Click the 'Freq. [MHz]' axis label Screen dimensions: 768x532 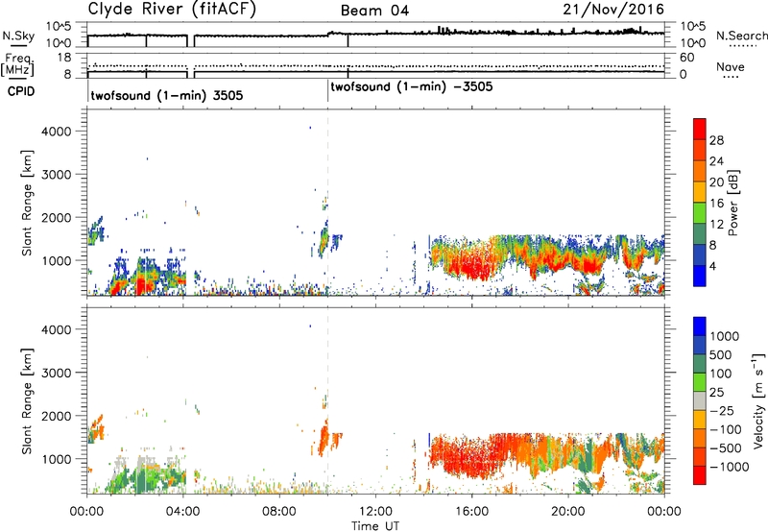(x=18, y=65)
